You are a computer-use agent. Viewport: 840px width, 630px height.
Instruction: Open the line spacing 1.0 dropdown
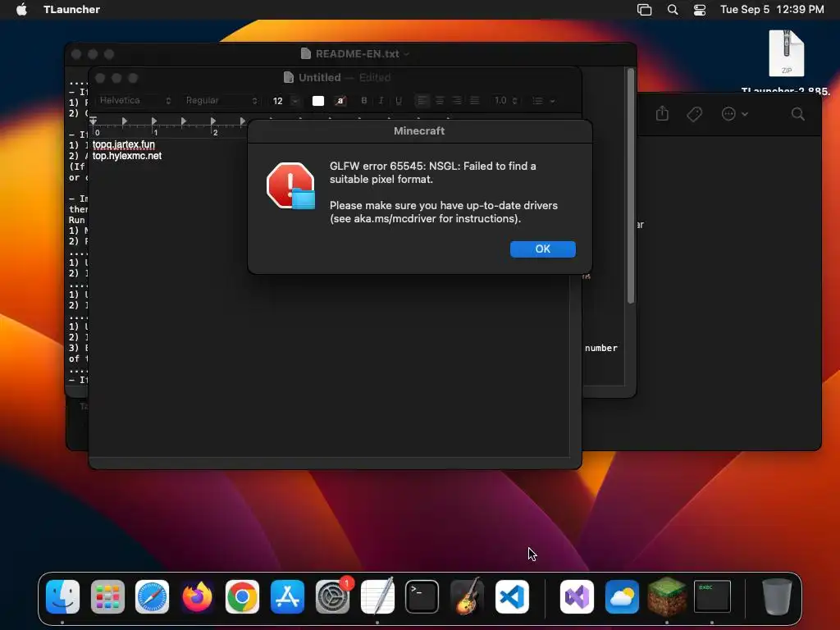click(505, 101)
